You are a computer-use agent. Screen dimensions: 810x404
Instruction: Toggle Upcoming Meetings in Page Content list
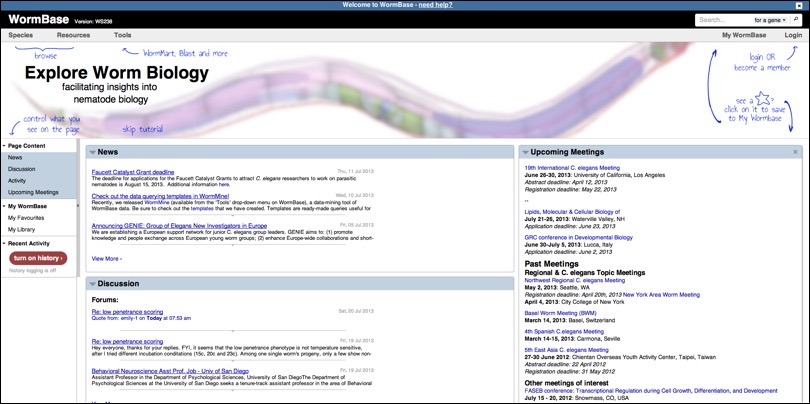pos(39,192)
